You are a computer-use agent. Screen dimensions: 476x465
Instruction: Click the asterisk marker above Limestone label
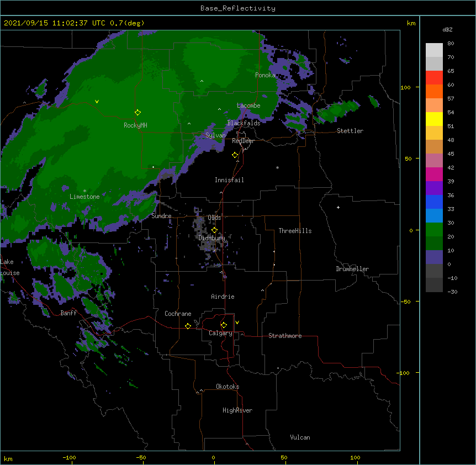click(x=84, y=191)
